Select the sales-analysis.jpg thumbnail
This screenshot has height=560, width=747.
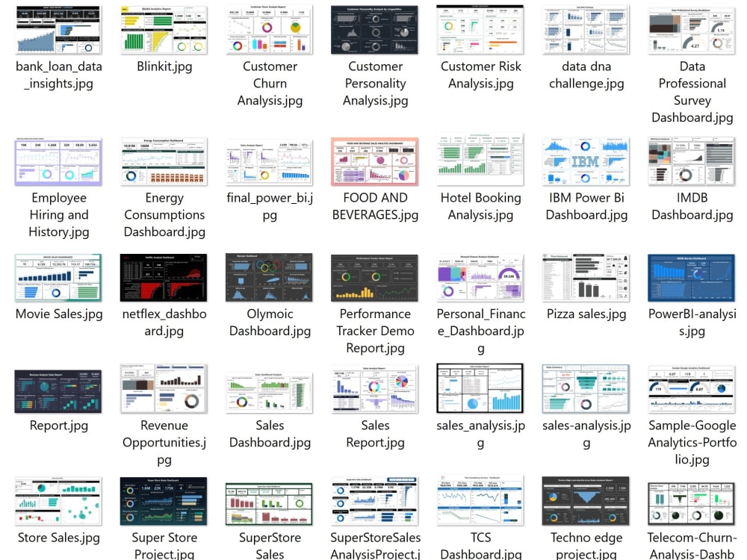(x=586, y=388)
